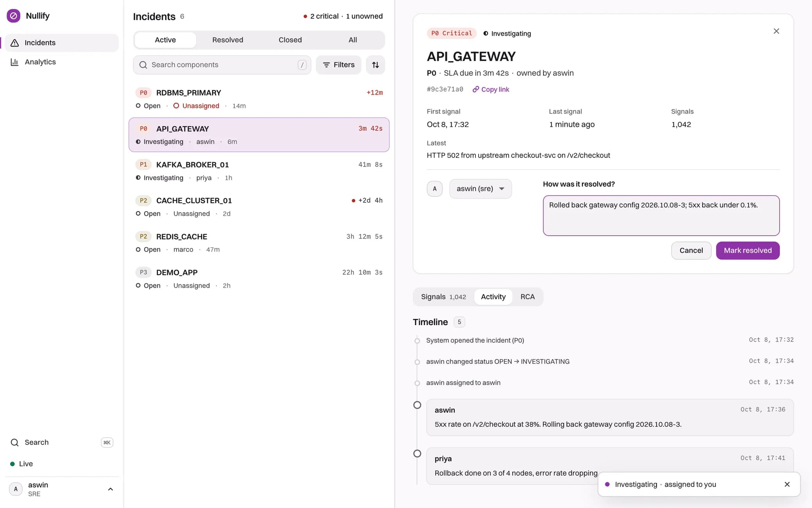812x508 pixels.
Task: Click the Signals value 1,042 in details
Action: [x=681, y=125]
